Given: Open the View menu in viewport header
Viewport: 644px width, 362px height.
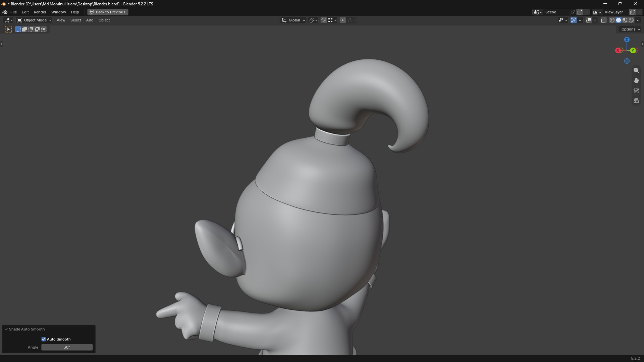Looking at the screenshot, I should [61, 20].
